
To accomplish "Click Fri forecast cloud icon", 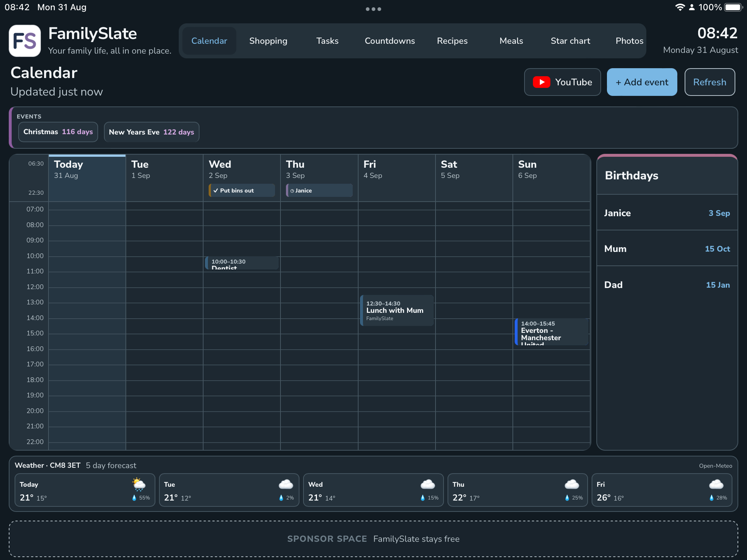I will 716,484.
